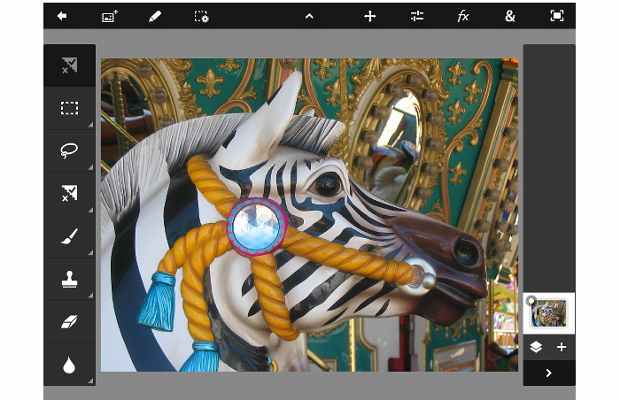Open the selection options menu icon
This screenshot has width=620, height=400.
pyautogui.click(x=201, y=17)
